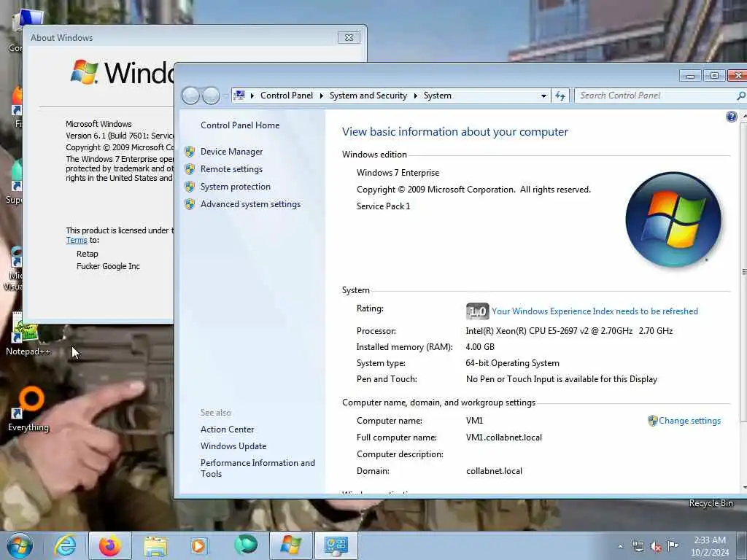
Task: Go to Control Panel Home
Action: [239, 125]
